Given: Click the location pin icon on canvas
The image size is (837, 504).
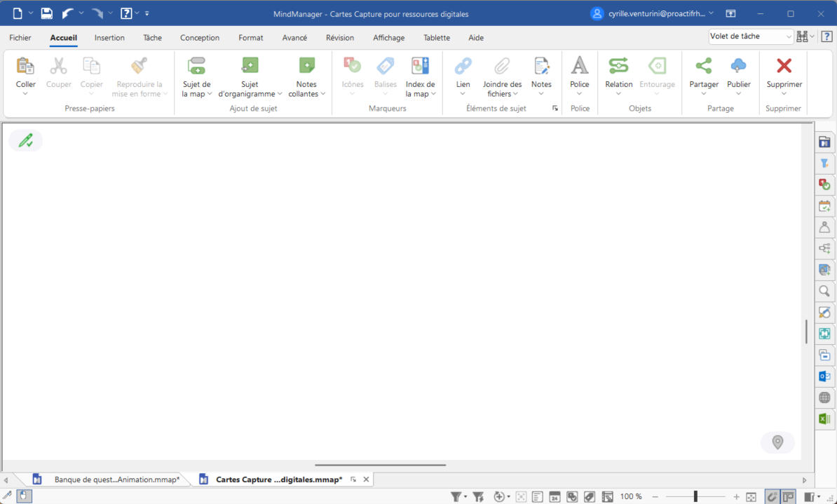Looking at the screenshot, I should tap(777, 442).
